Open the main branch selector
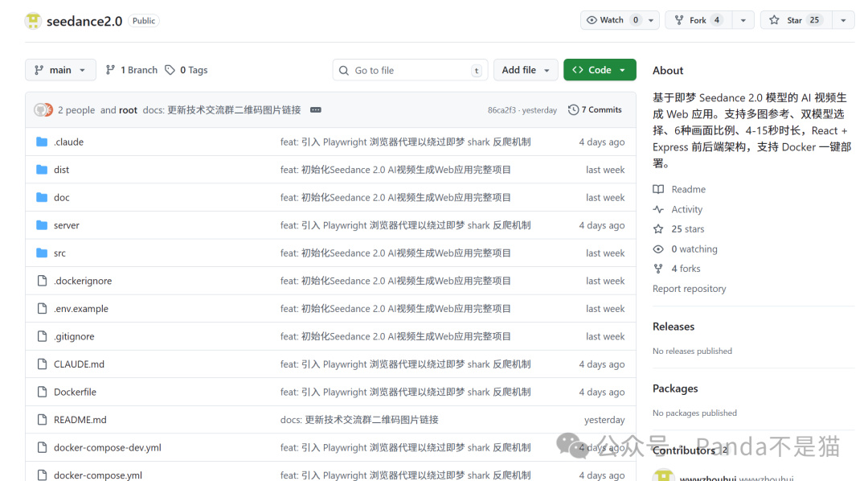This screenshot has height=481, width=868. click(x=60, y=70)
